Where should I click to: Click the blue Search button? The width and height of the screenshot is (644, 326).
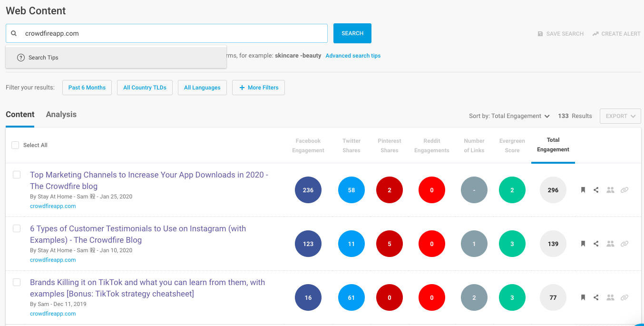(x=352, y=33)
